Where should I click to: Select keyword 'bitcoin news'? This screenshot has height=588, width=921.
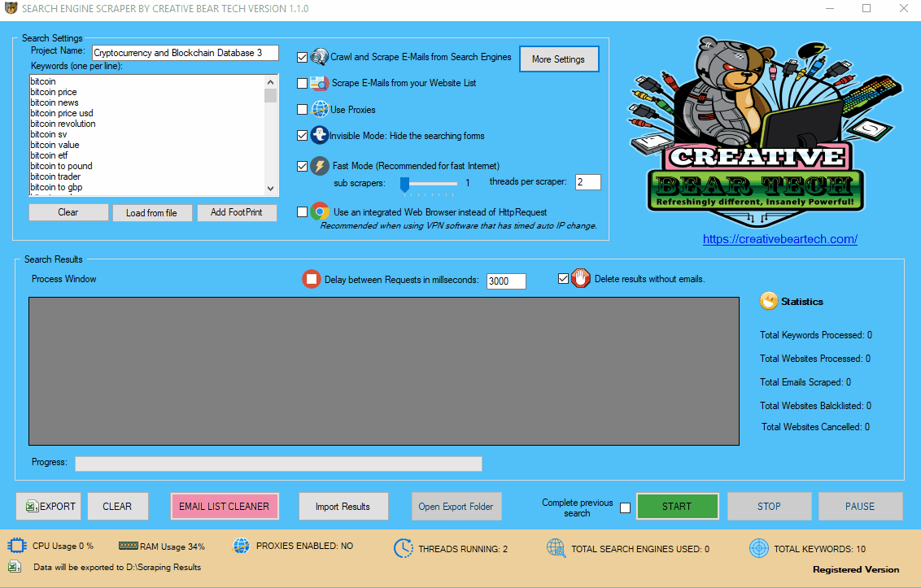(x=54, y=102)
